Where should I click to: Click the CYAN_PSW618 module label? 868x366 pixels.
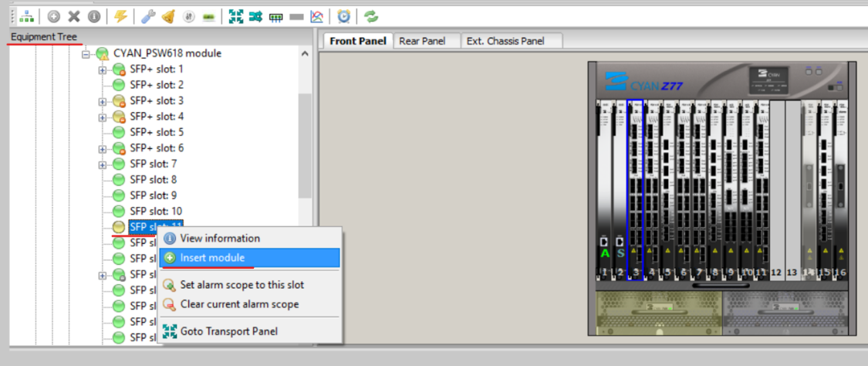click(x=167, y=54)
